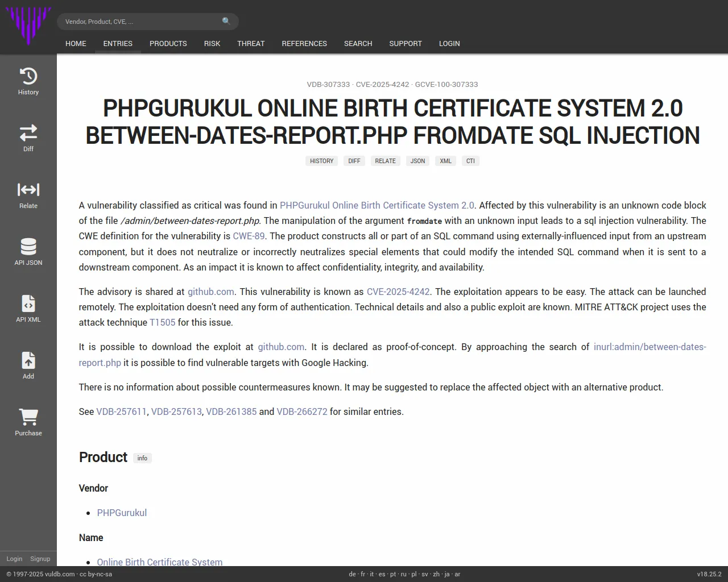This screenshot has width=728, height=582.
Task: Open VDB-261385 similar entry
Action: coord(231,411)
